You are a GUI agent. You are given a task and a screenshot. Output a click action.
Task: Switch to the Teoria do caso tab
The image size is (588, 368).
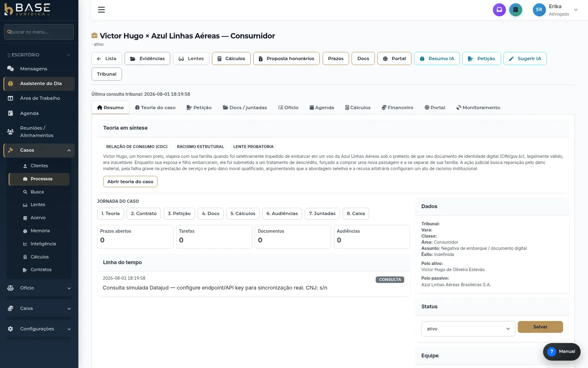pyautogui.click(x=155, y=108)
